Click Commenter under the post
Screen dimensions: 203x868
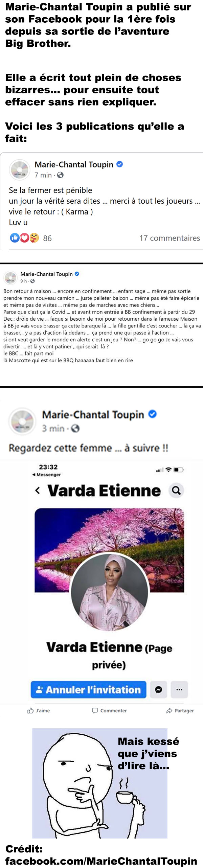[x=109, y=711]
